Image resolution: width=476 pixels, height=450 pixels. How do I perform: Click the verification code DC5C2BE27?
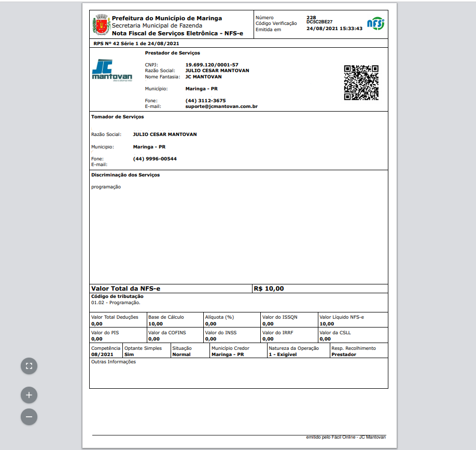point(319,22)
